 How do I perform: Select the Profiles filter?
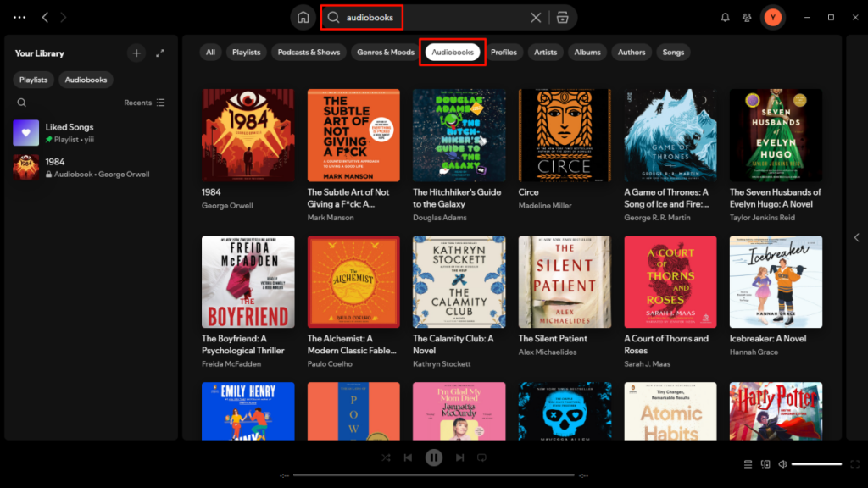pos(504,52)
